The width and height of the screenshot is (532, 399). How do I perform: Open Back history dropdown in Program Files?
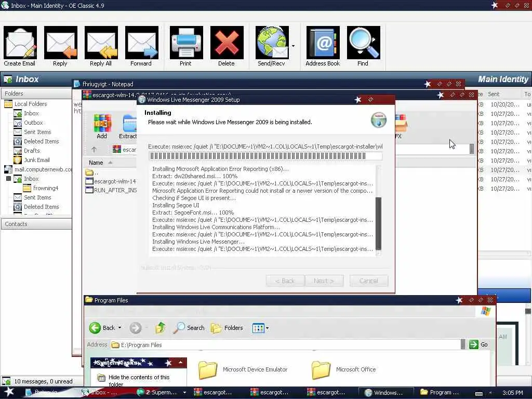point(120,328)
